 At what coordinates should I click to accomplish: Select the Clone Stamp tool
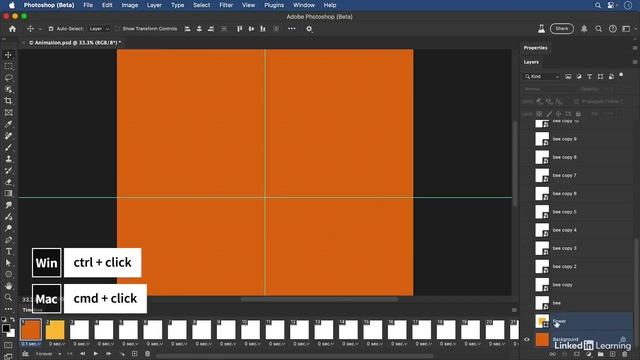[9, 159]
